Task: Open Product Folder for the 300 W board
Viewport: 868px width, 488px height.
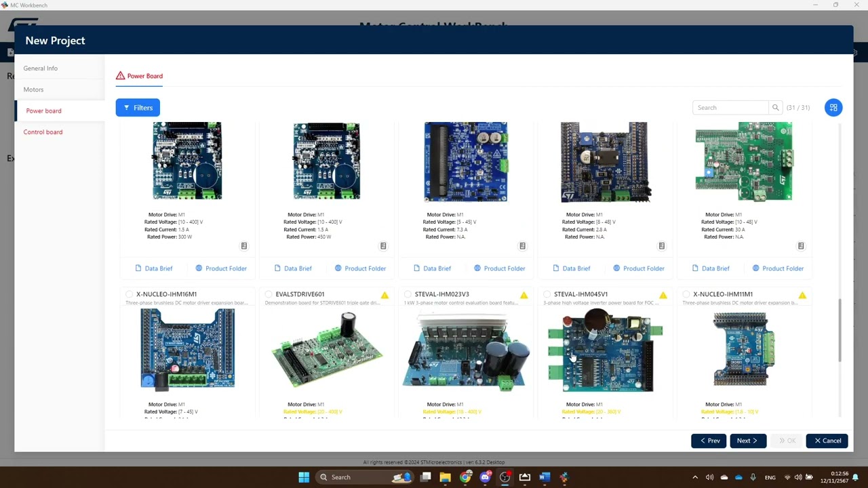Action: [x=221, y=268]
